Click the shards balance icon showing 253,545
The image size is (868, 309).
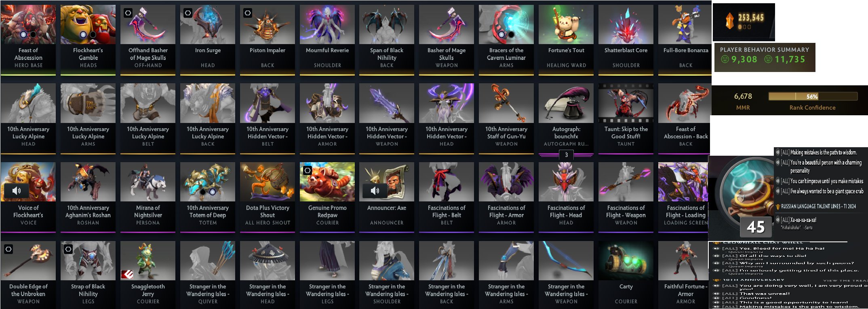point(729,21)
